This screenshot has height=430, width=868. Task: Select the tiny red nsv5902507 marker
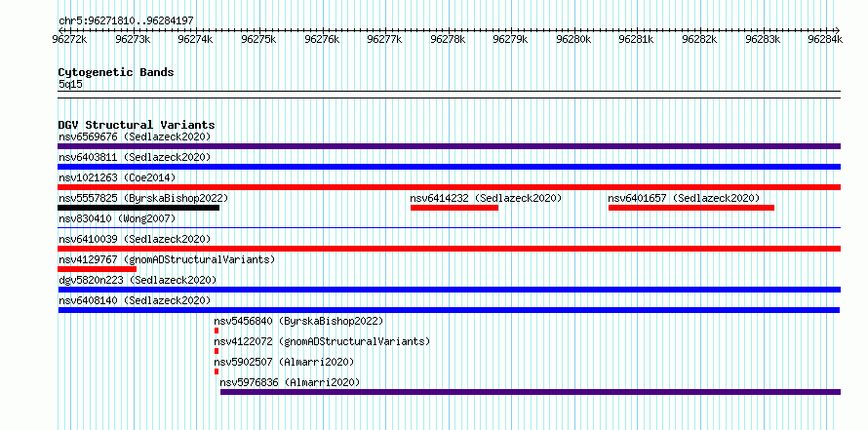pyautogui.click(x=217, y=371)
